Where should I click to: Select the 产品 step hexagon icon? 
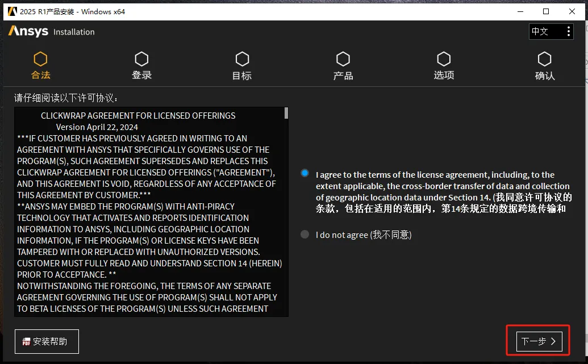tap(343, 59)
